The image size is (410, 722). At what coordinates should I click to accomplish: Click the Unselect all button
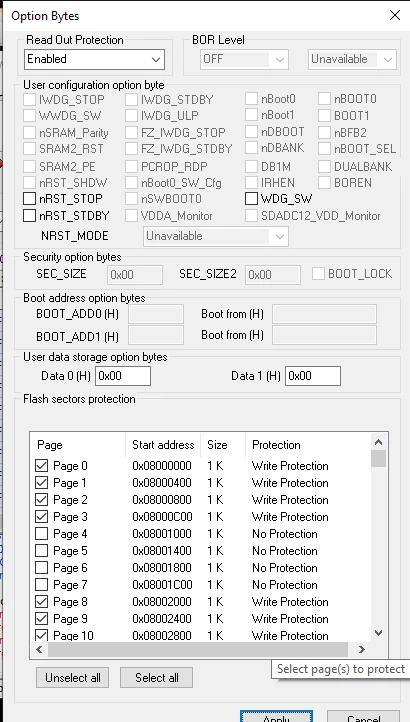[x=72, y=678]
